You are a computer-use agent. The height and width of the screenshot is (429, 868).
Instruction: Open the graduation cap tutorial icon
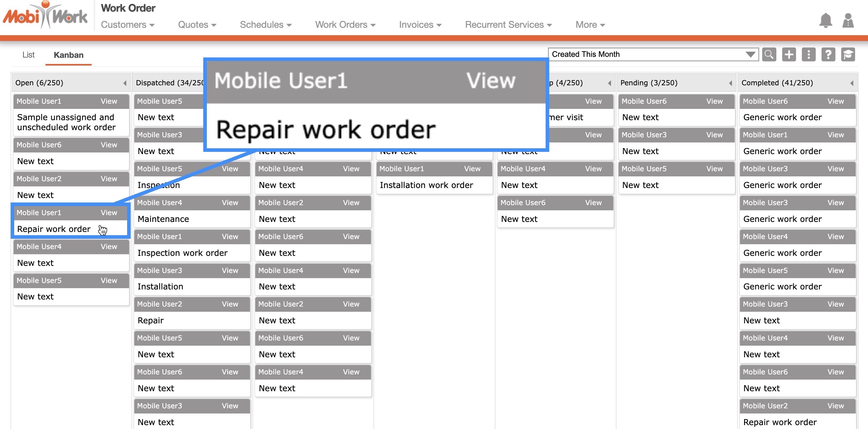(848, 54)
